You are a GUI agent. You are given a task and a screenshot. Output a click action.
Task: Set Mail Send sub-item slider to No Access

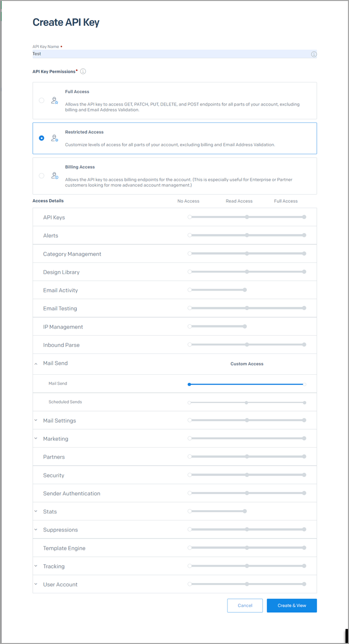189,384
